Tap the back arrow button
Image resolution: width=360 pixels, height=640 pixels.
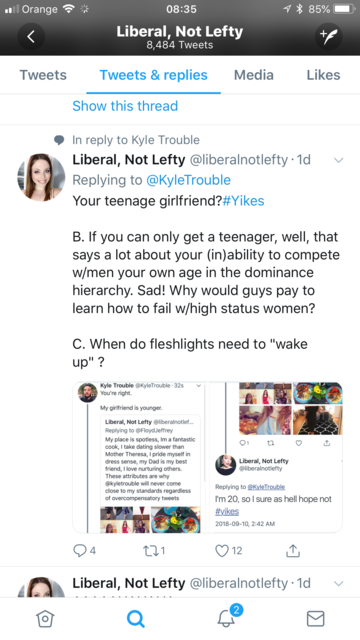pos(31,37)
